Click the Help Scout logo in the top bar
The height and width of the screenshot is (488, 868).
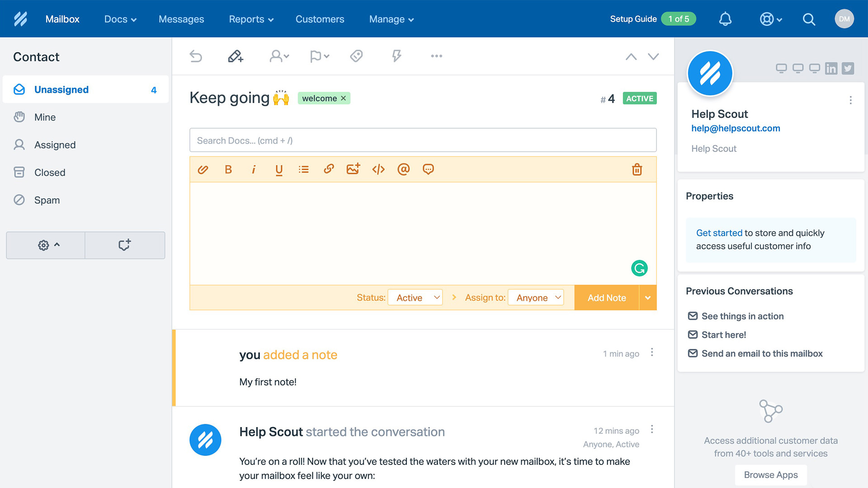point(20,19)
